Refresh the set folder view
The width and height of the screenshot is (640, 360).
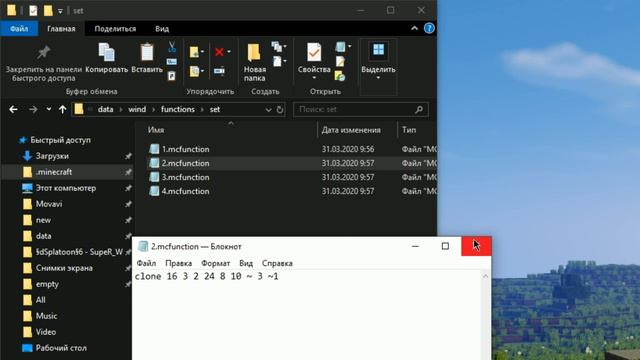click(280, 109)
